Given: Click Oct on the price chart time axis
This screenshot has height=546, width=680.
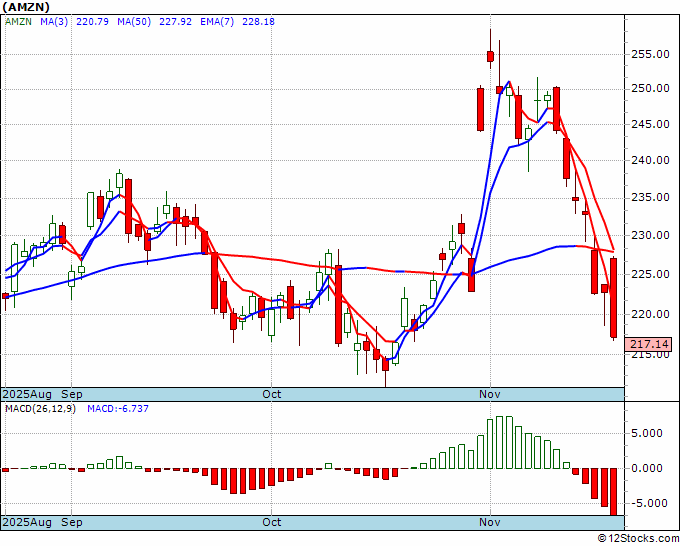Looking at the screenshot, I should (x=271, y=394).
